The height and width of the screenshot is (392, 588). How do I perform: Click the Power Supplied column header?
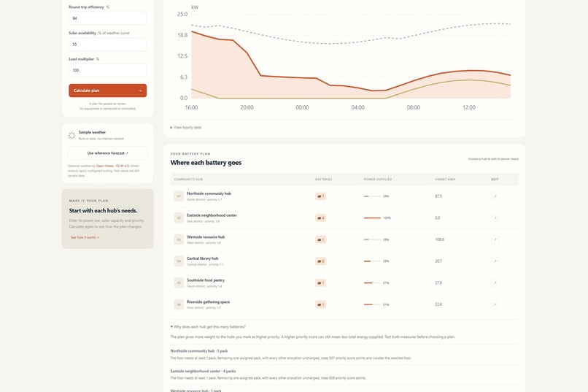click(x=378, y=180)
